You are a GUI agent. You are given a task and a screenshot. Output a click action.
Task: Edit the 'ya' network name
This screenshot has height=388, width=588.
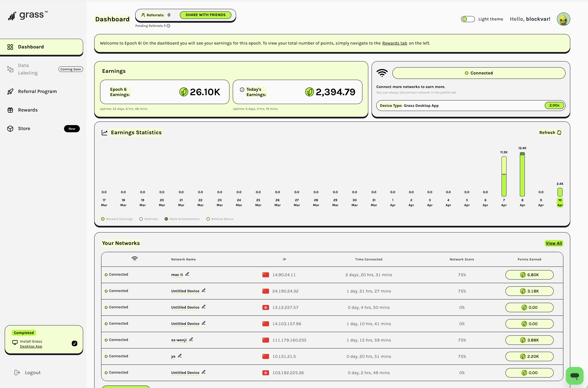click(x=180, y=356)
